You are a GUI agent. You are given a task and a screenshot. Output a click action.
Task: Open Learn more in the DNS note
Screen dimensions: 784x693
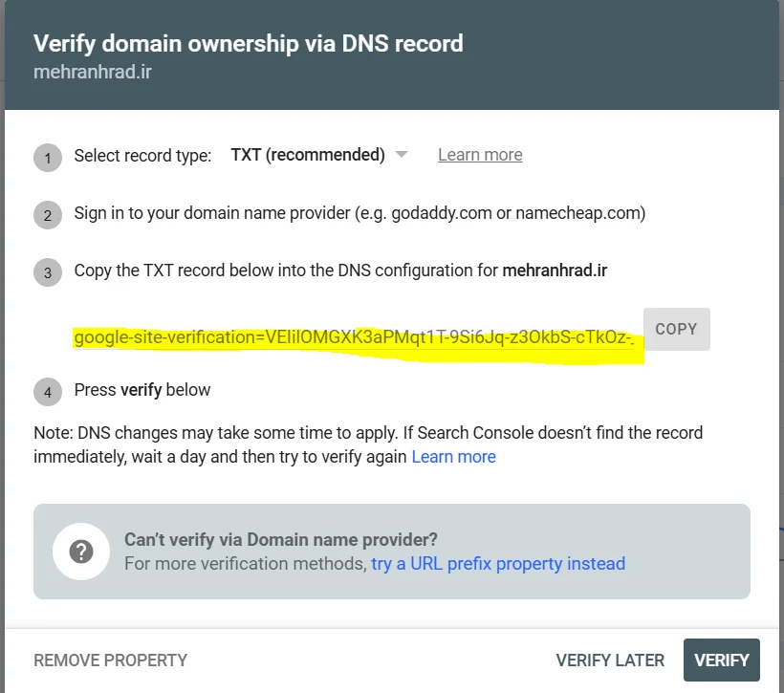(x=453, y=456)
